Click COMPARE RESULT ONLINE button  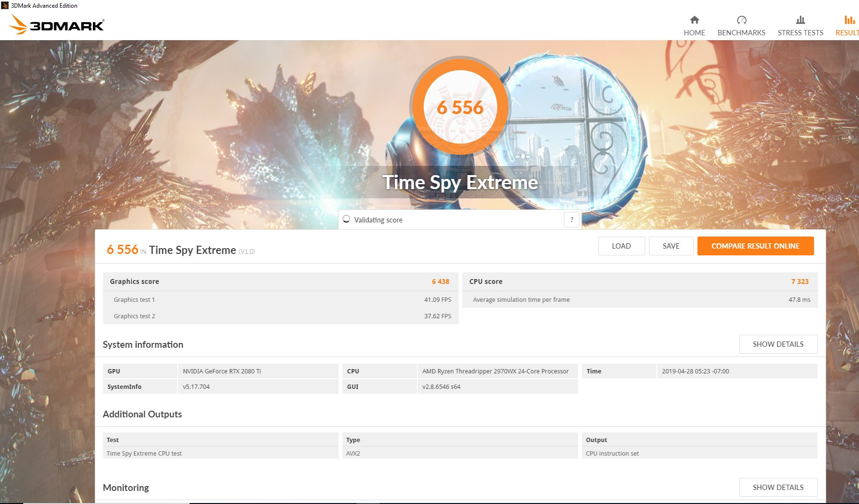tap(755, 246)
